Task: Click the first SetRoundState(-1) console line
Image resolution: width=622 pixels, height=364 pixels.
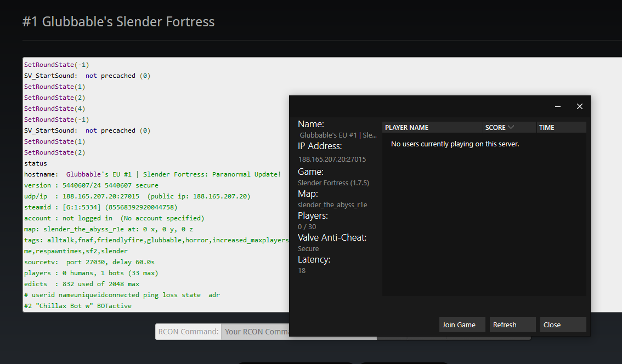Action: pyautogui.click(x=56, y=65)
